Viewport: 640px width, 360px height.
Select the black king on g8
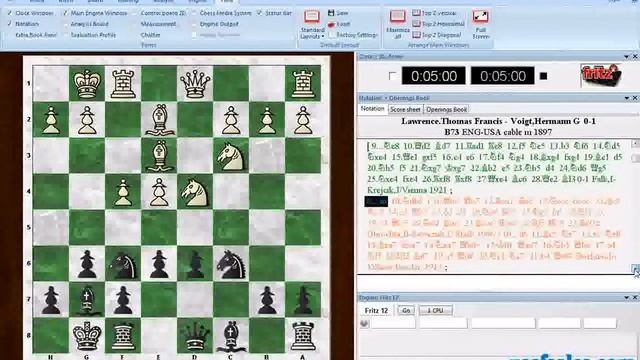tap(87, 336)
